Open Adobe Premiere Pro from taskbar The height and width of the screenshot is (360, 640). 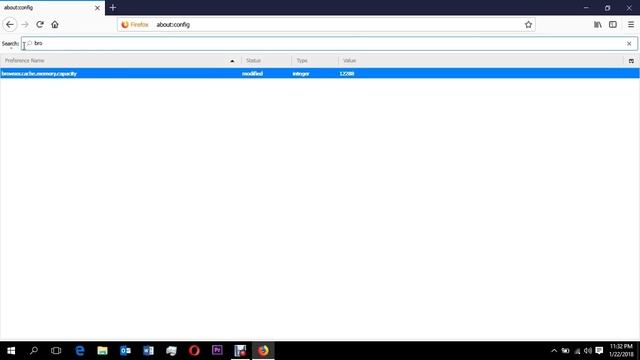click(x=217, y=351)
